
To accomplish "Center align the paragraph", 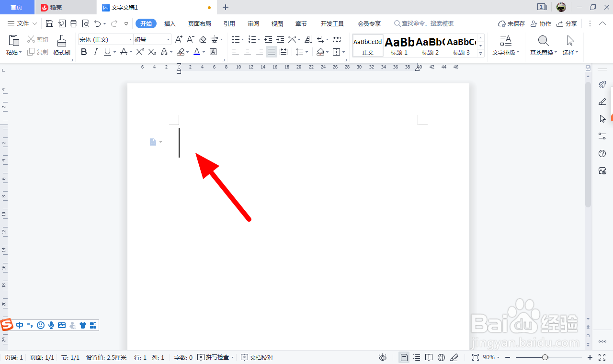I will 248,52.
